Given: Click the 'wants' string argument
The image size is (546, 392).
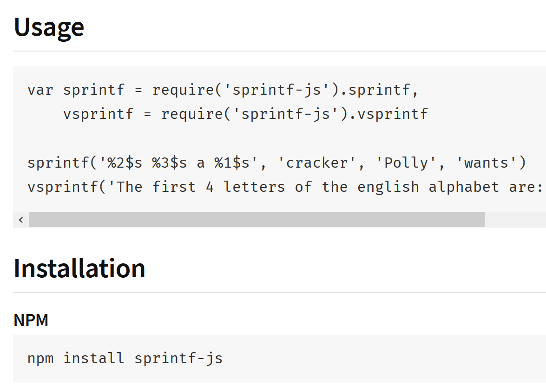Looking at the screenshot, I should coord(487,163).
